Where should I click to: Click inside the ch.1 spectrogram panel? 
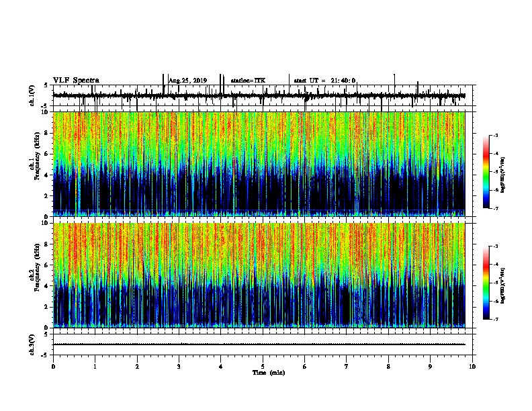[x=259, y=164]
